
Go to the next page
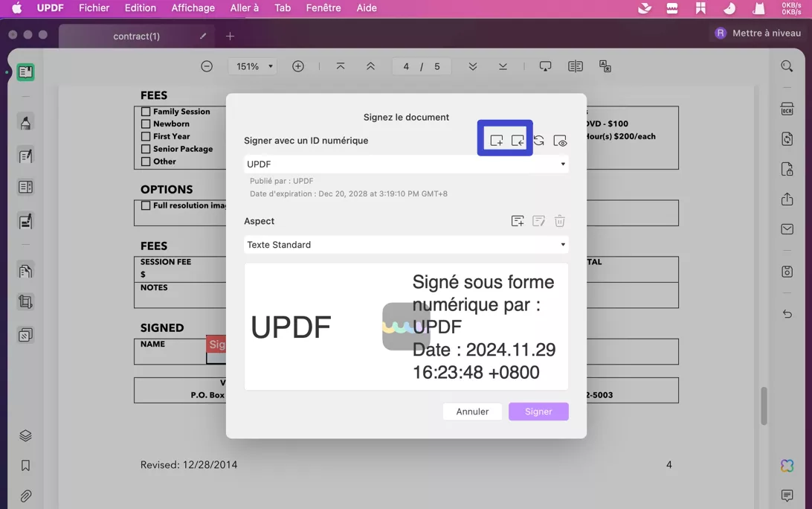click(x=472, y=66)
